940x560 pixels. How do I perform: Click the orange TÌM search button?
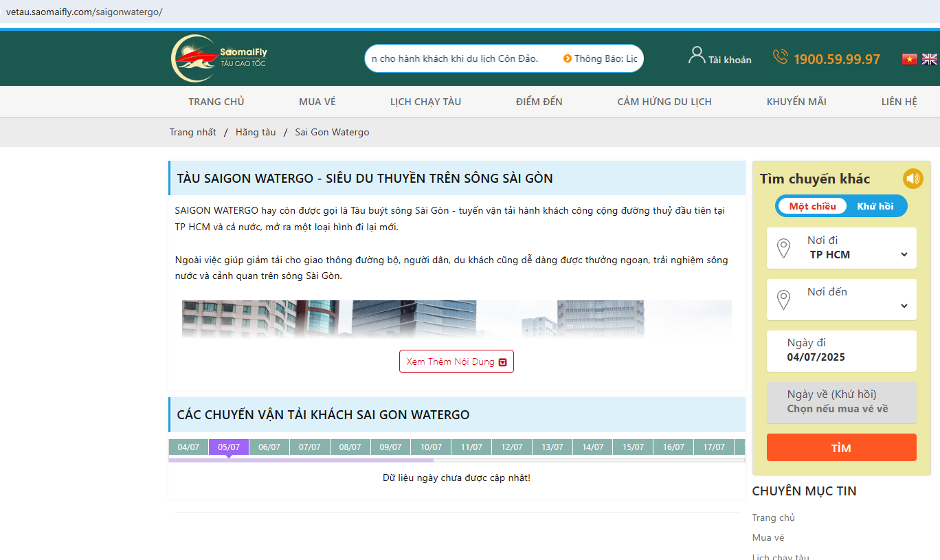[x=842, y=447]
